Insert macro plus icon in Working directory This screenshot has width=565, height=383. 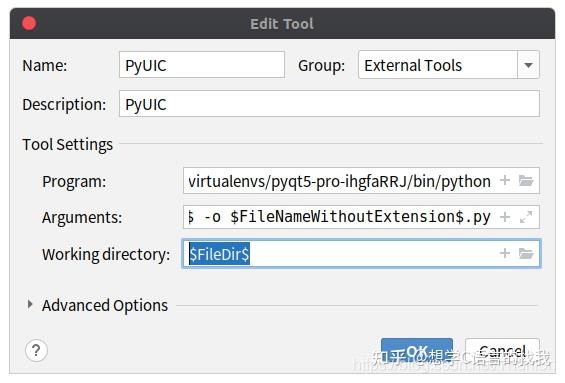click(505, 253)
